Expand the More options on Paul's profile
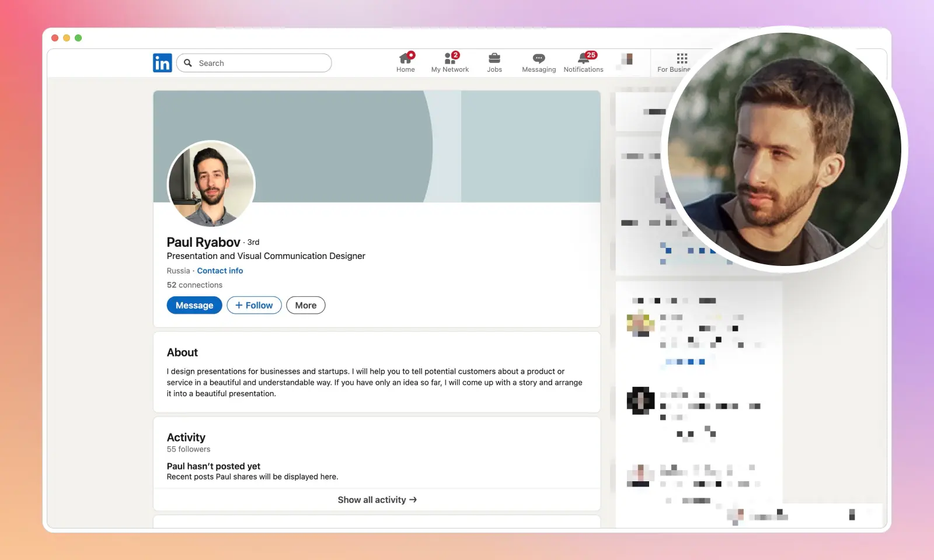 305,305
